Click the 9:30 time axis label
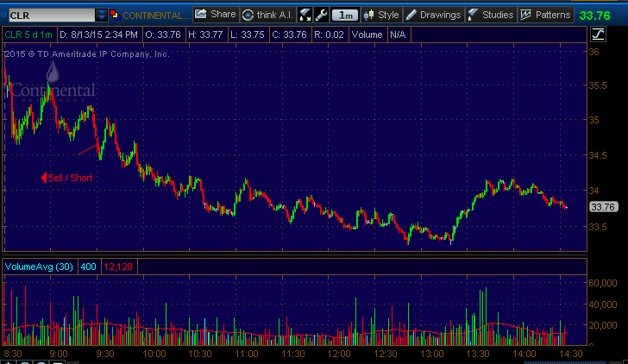Viewport: 628px width, 364px height. tap(105, 354)
